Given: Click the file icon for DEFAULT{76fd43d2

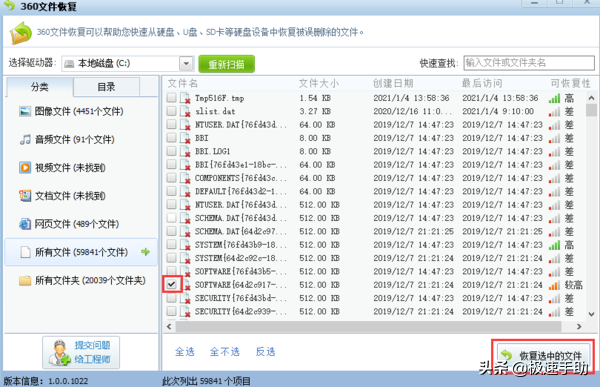Looking at the screenshot, I should (185, 191).
